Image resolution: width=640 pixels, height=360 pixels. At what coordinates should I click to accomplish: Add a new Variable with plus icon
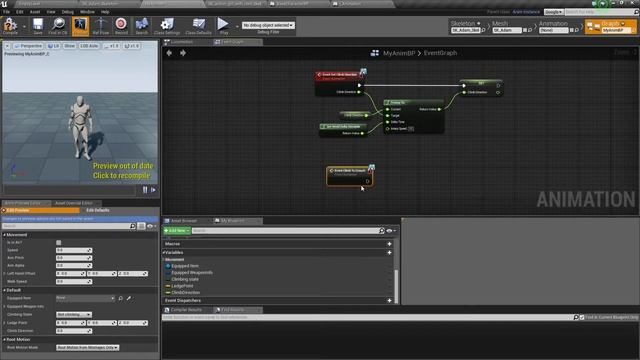[389, 253]
